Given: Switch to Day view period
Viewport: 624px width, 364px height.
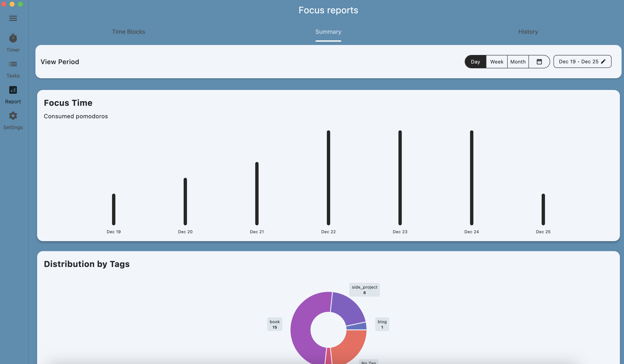Looking at the screenshot, I should (x=475, y=61).
